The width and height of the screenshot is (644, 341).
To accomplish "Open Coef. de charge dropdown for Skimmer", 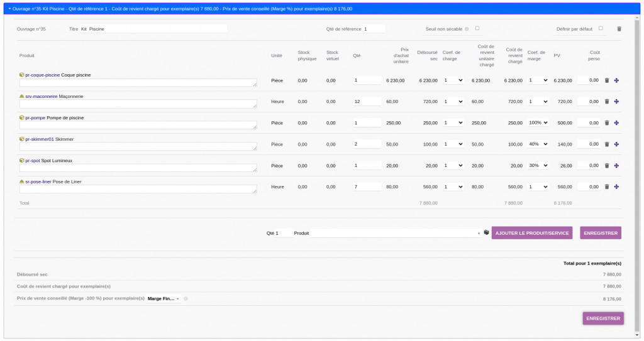I will (x=453, y=144).
